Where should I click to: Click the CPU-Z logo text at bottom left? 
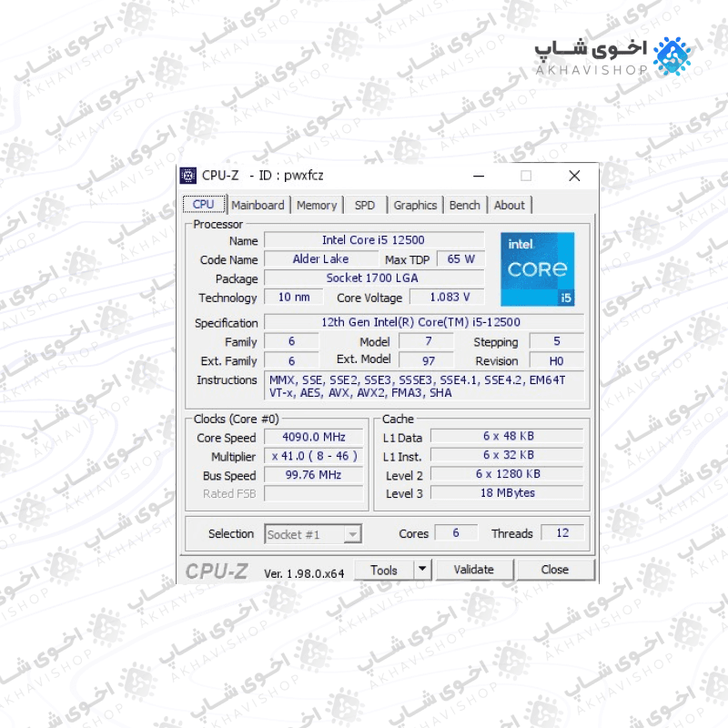tap(217, 571)
